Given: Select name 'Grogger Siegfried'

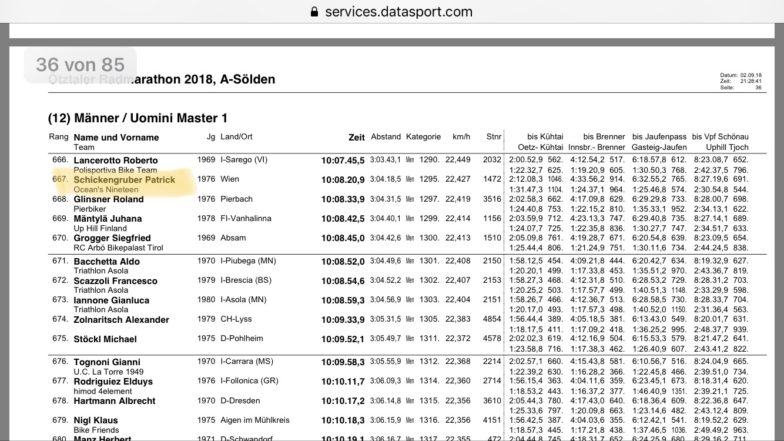Looking at the screenshot, I should [112, 238].
